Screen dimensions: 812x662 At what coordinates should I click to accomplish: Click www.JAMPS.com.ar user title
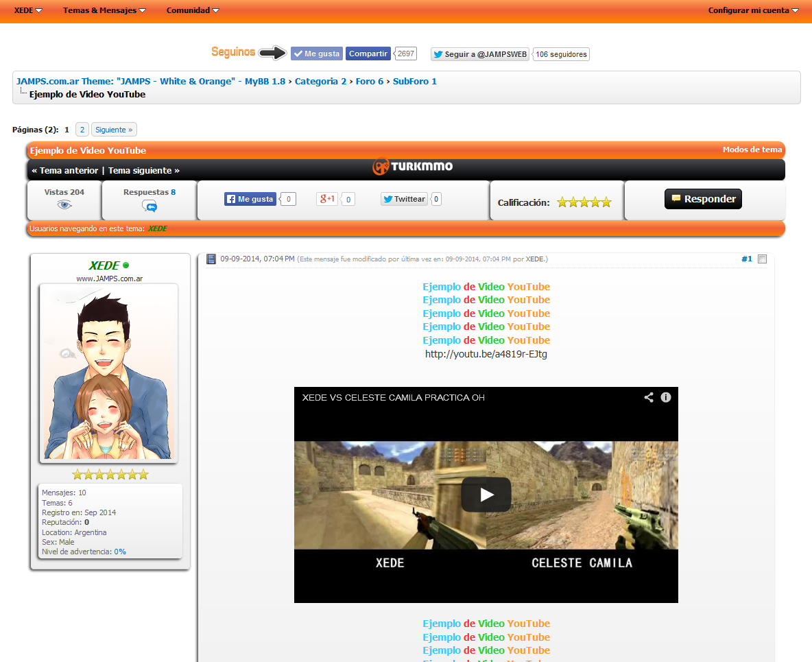pos(109,279)
